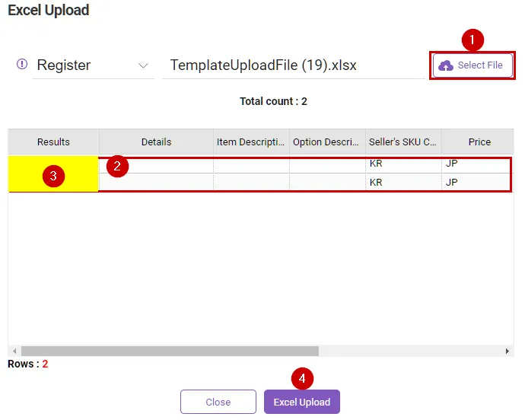The width and height of the screenshot is (525, 420).
Task: Click the Details column header
Action: click(x=157, y=142)
